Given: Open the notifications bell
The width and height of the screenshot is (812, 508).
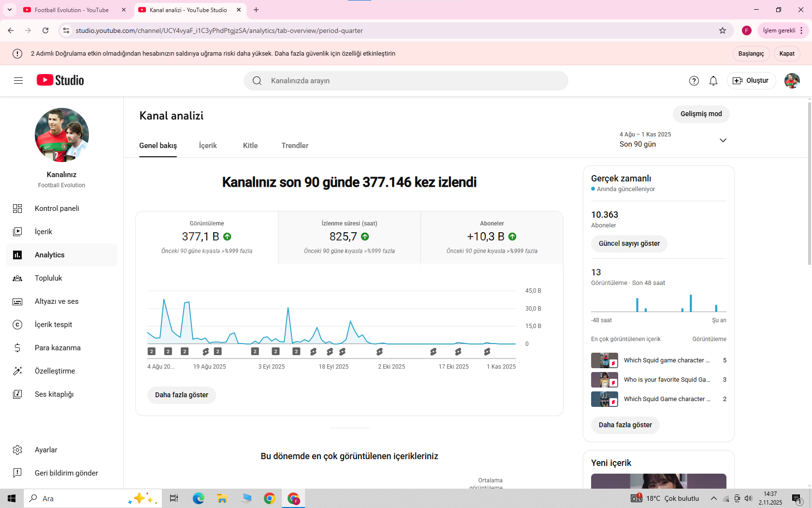Looking at the screenshot, I should click(713, 81).
